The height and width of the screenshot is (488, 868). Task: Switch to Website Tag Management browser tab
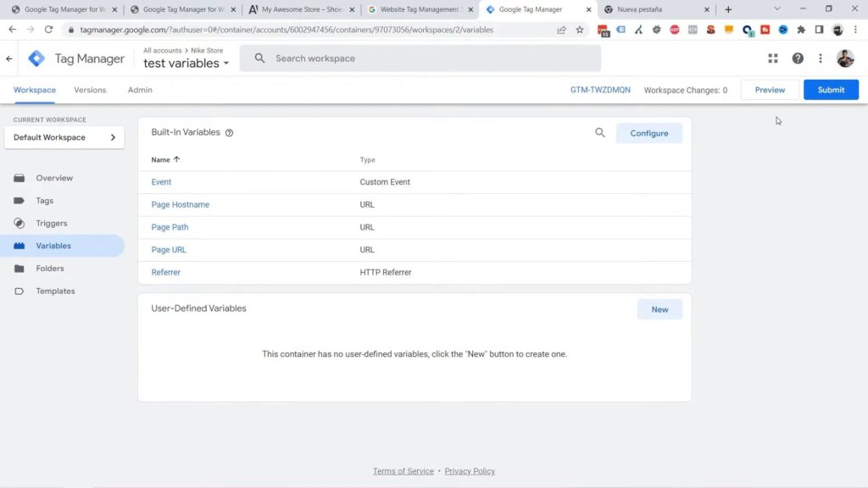[x=419, y=9]
